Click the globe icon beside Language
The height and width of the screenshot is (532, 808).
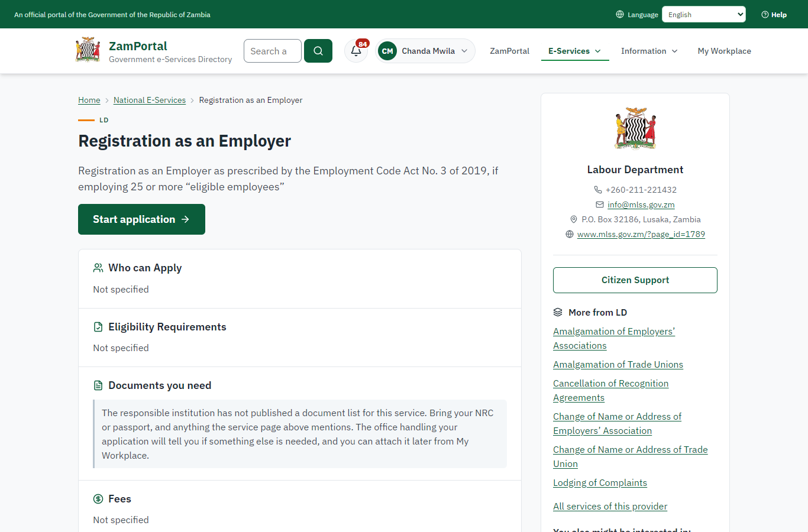(x=620, y=14)
